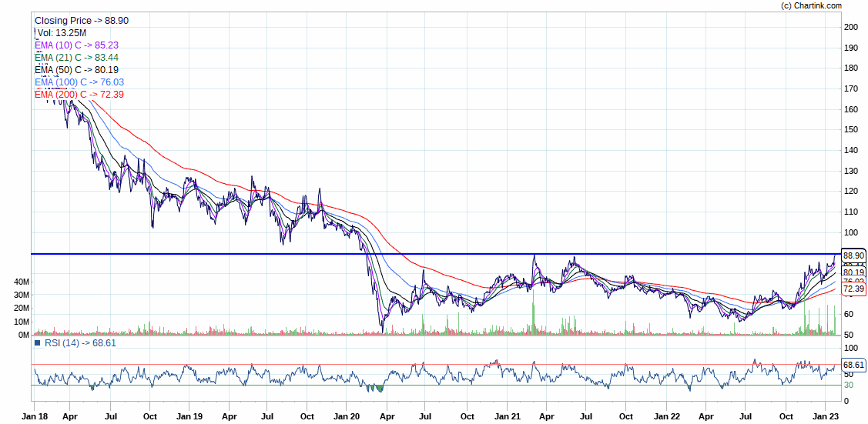Click the EMA (50) C -> 80.19 legend
This screenshot has height=424, width=868.
pyautogui.click(x=76, y=70)
